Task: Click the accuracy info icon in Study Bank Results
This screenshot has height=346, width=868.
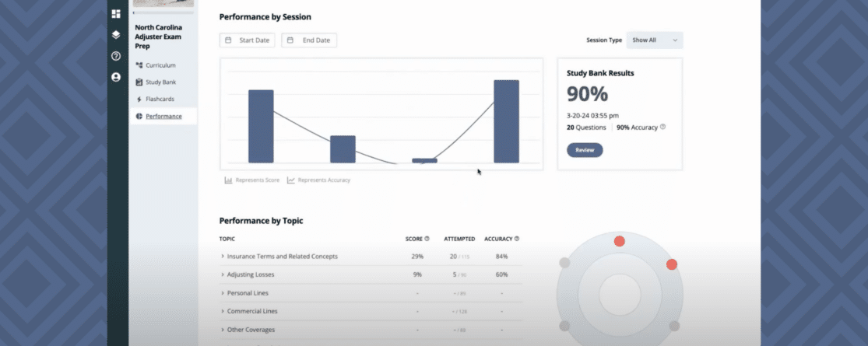Action: [662, 127]
